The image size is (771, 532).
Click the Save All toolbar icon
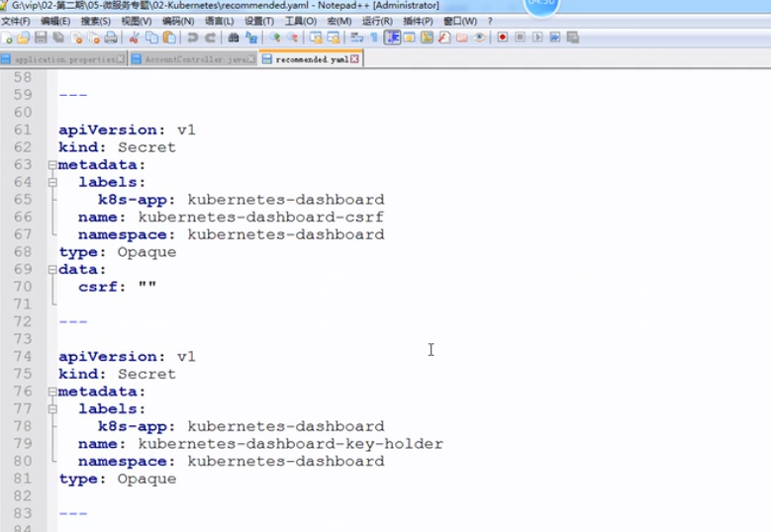[58, 38]
